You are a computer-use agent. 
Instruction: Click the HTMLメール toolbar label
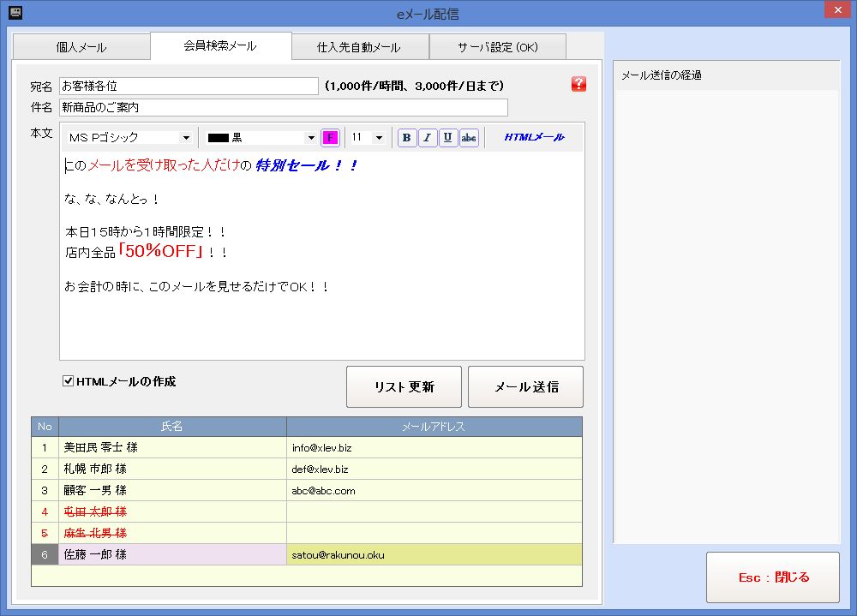click(533, 137)
